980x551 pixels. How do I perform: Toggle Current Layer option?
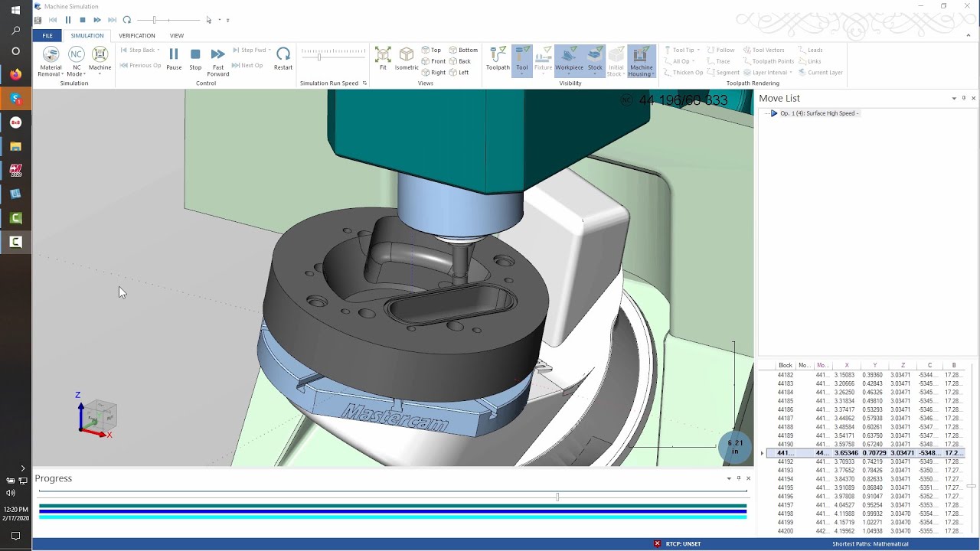point(820,73)
